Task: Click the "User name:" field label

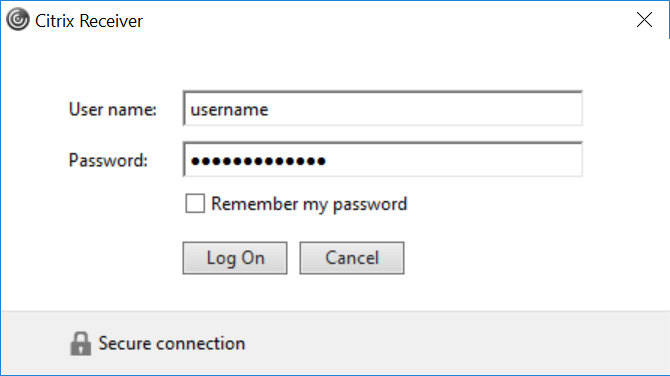Action: pos(113,109)
